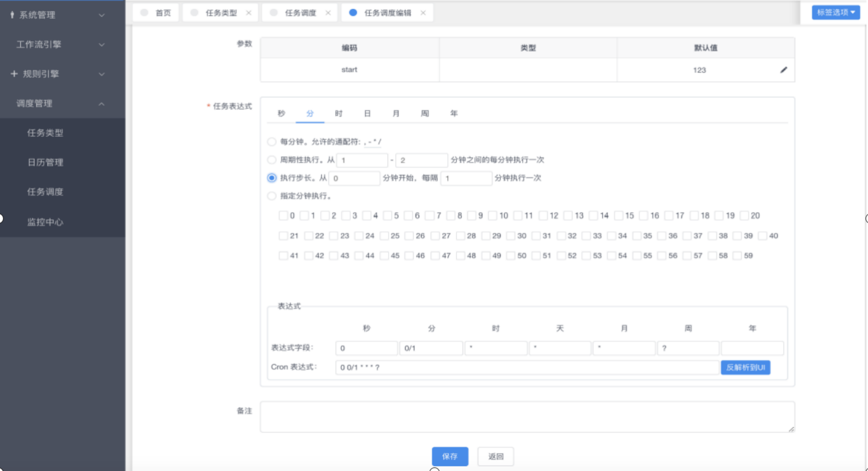The height and width of the screenshot is (471, 868).
Task: Click the 返回 button
Action: click(x=495, y=456)
